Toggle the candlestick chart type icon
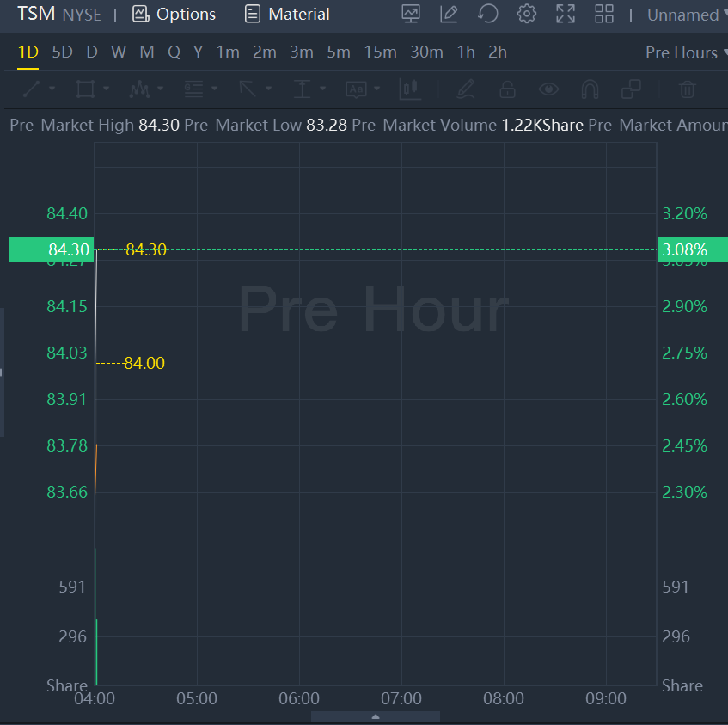Screen dimensions: 728x725 point(409,89)
